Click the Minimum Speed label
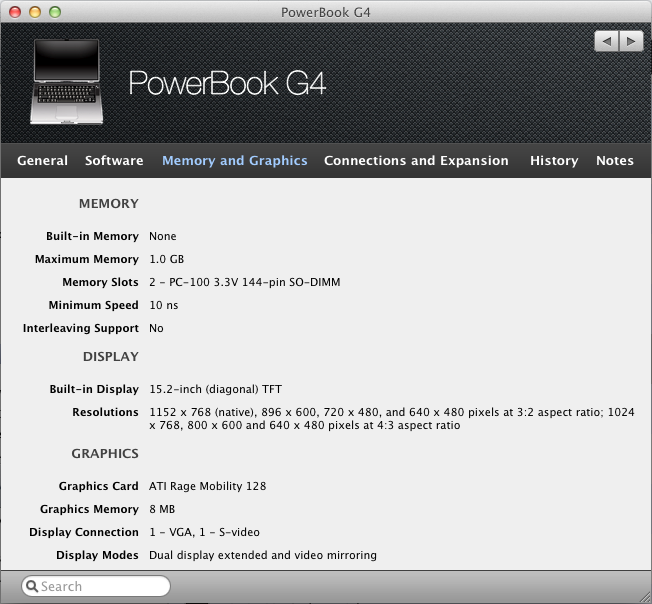 click(x=94, y=305)
